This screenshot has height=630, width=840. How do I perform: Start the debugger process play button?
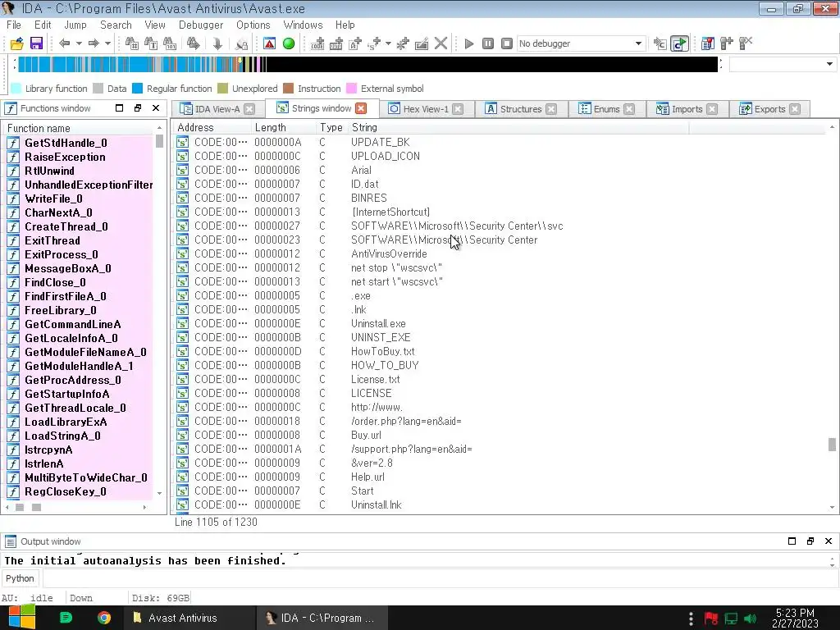(x=468, y=43)
